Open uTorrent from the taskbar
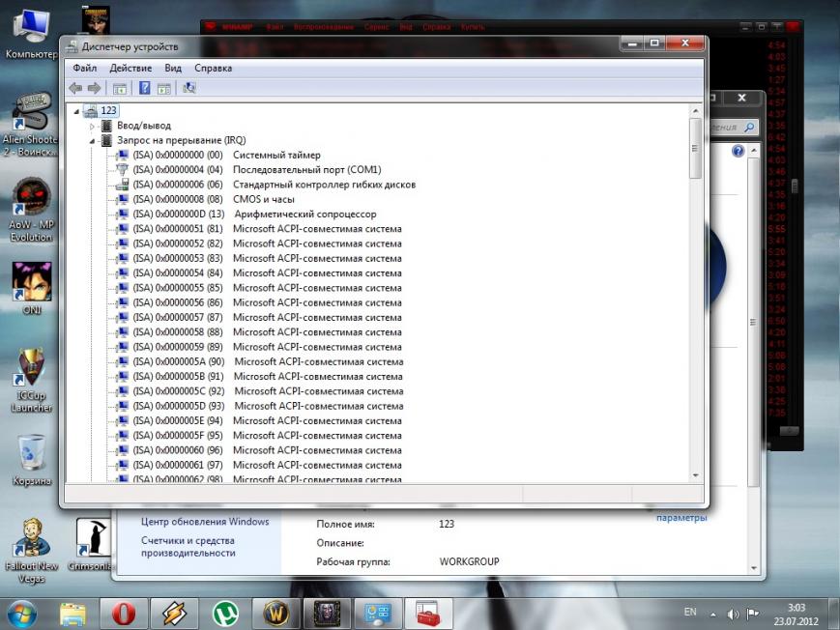The height and width of the screenshot is (630, 840). (226, 613)
